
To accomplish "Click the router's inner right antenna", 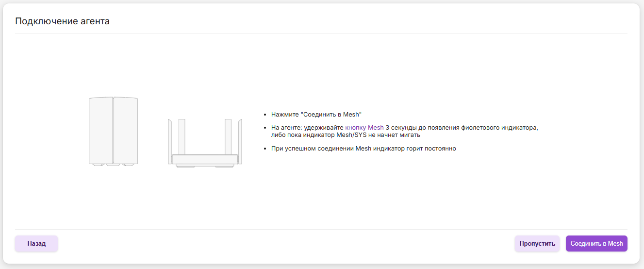I will pos(228,136).
